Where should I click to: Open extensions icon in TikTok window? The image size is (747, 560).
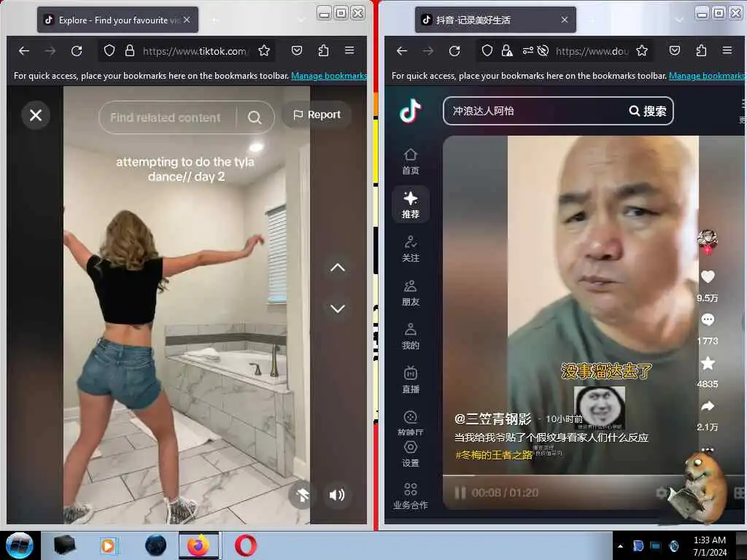323,51
